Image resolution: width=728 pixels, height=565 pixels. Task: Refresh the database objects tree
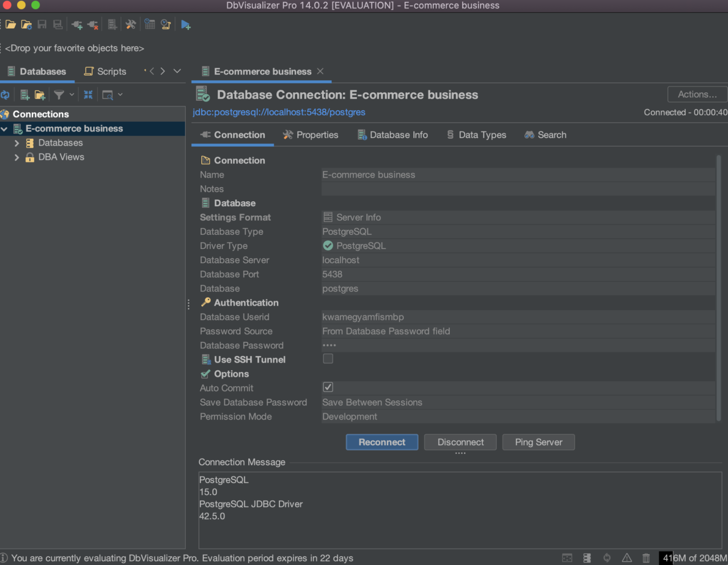[x=6, y=94]
